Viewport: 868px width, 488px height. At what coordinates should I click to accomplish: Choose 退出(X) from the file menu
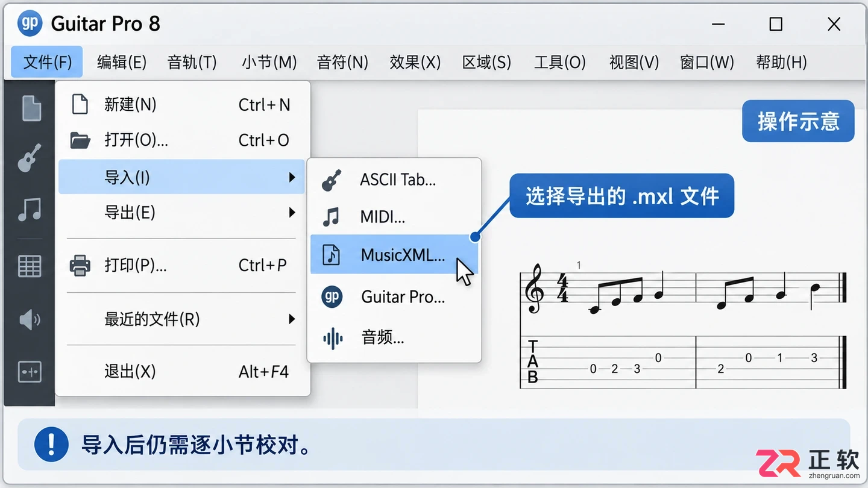[183, 371]
